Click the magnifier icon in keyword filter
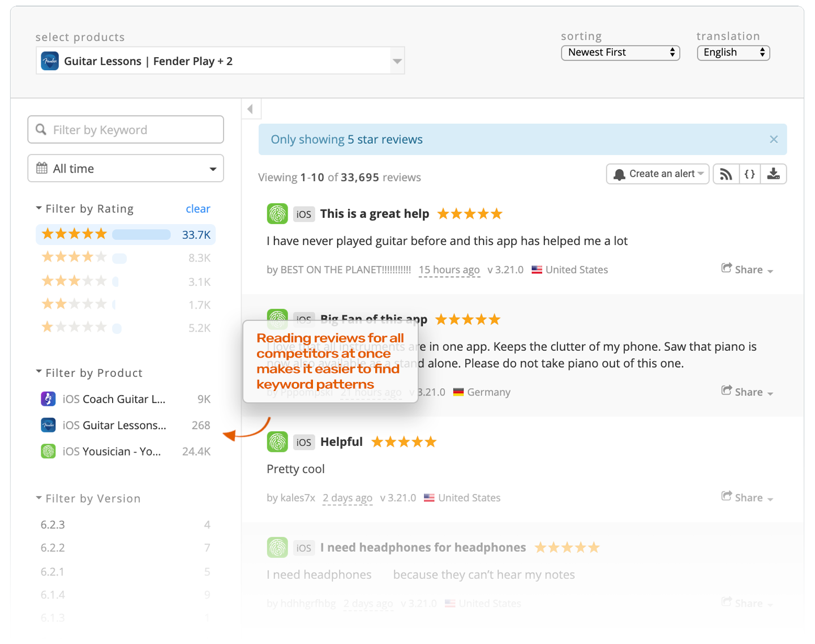 (41, 130)
